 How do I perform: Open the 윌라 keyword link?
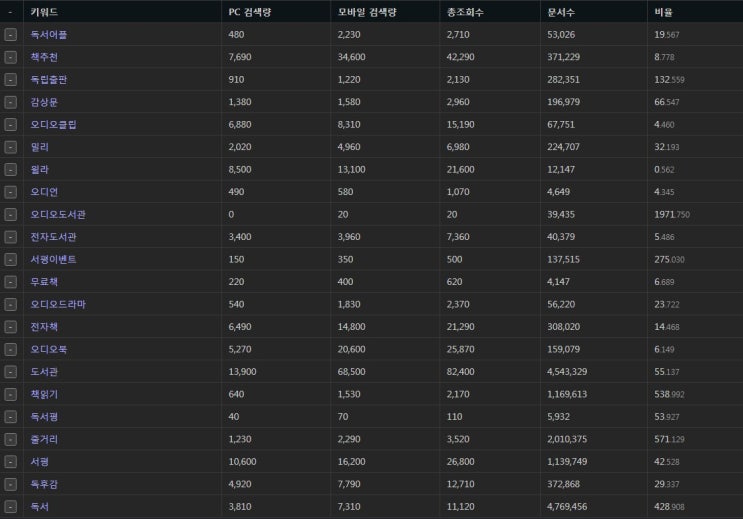click(x=39, y=170)
